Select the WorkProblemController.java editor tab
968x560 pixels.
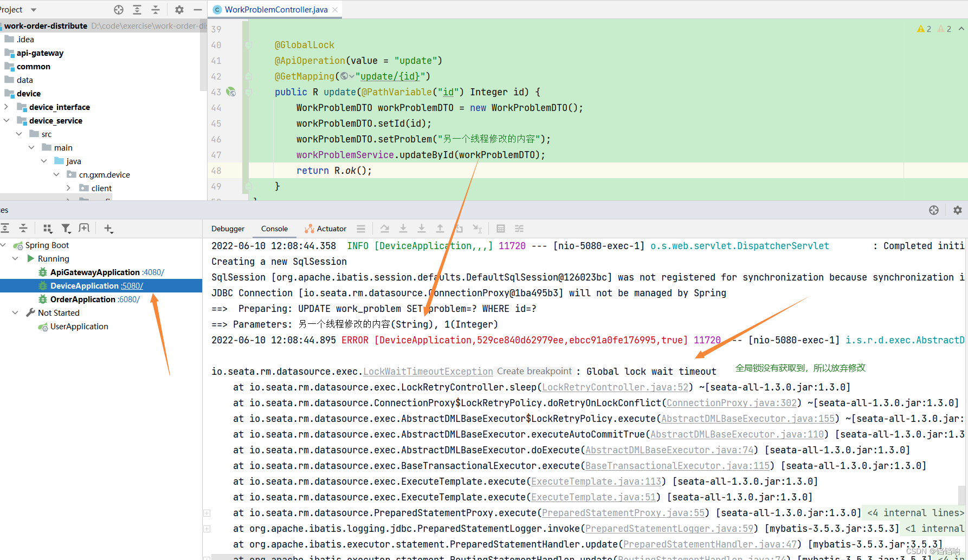(x=276, y=10)
